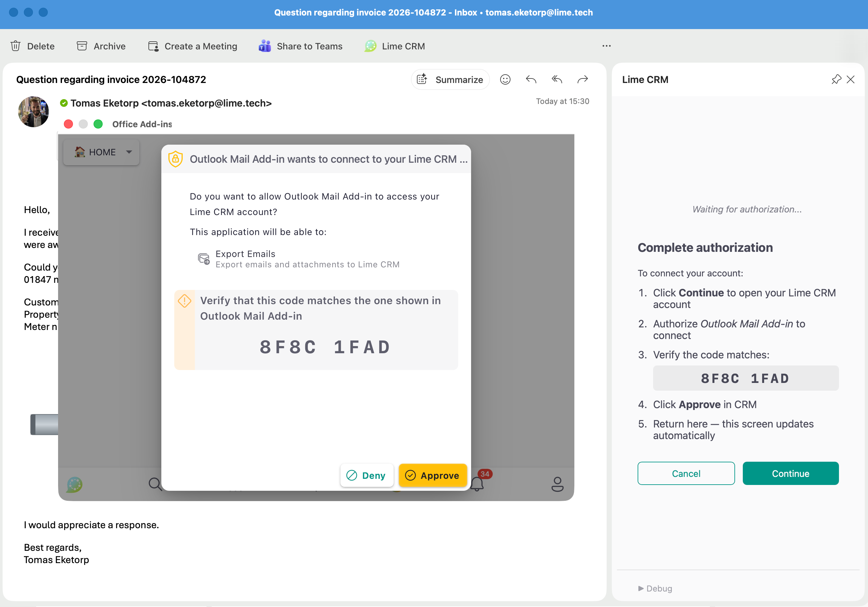This screenshot has width=868, height=607.
Task: Click the Summarize button
Action: point(450,79)
